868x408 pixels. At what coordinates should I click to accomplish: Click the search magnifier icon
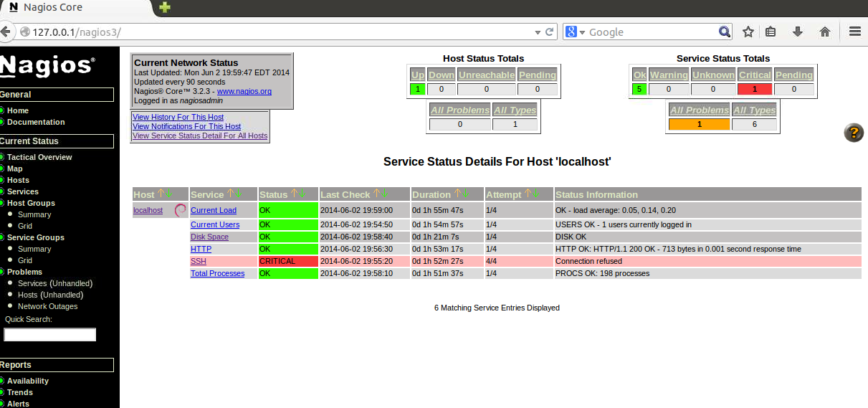(x=725, y=32)
